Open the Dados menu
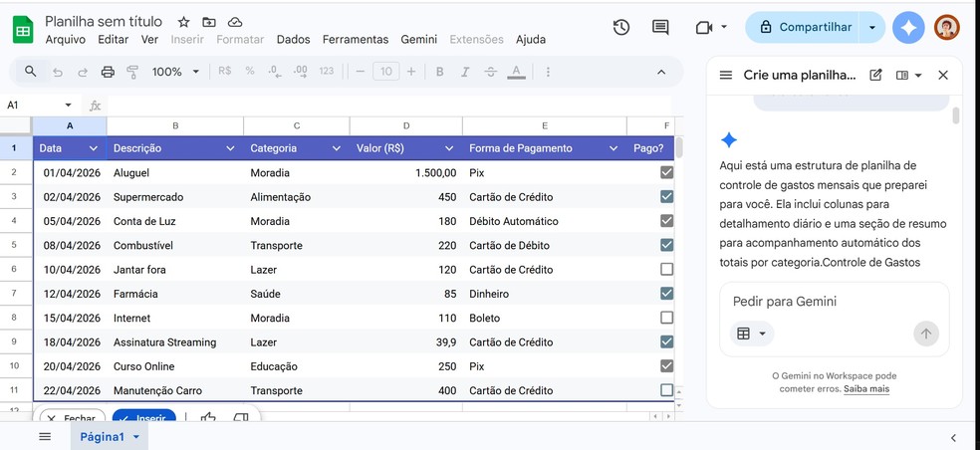The width and height of the screenshot is (980, 450). pyautogui.click(x=293, y=40)
